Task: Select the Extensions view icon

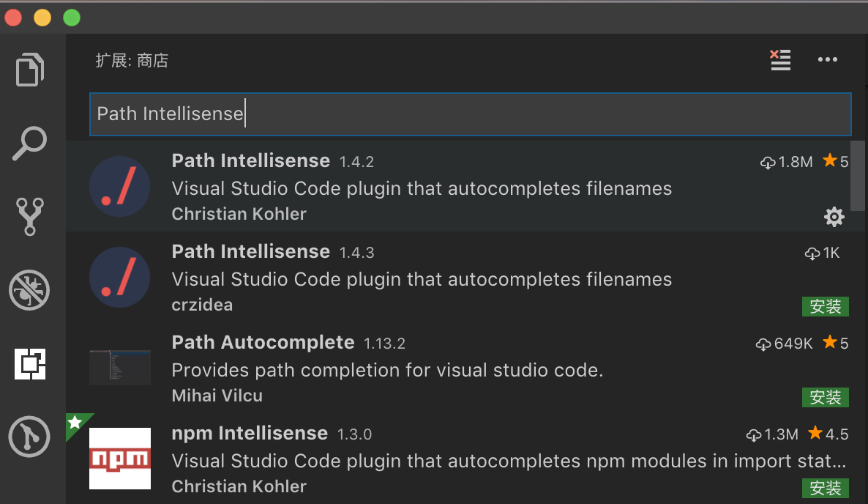Action: [x=31, y=363]
